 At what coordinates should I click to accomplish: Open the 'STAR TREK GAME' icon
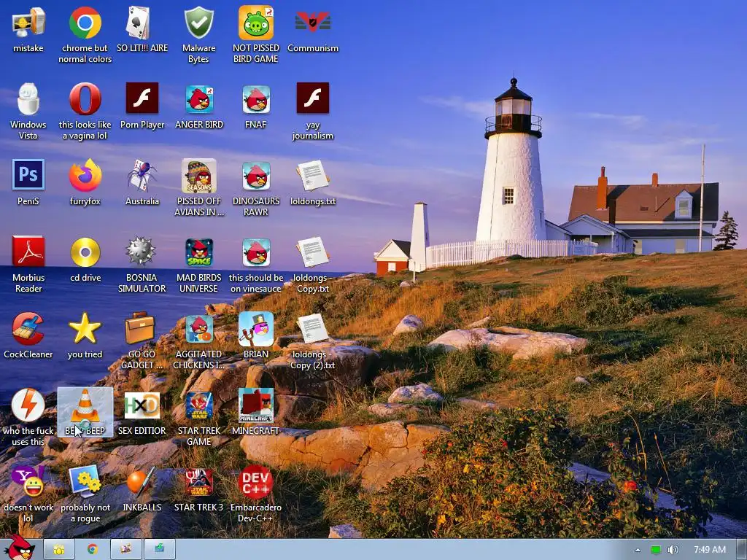[198, 405]
